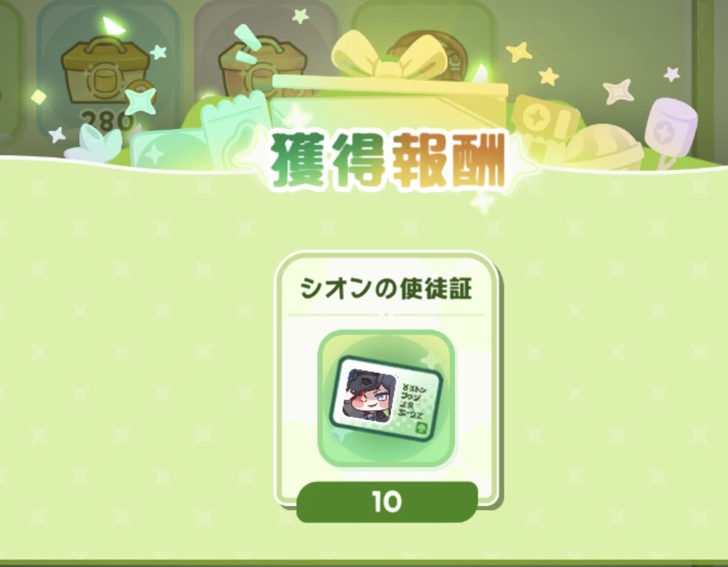
Task: Select the treasure chest labeled 280
Action: (x=107, y=70)
